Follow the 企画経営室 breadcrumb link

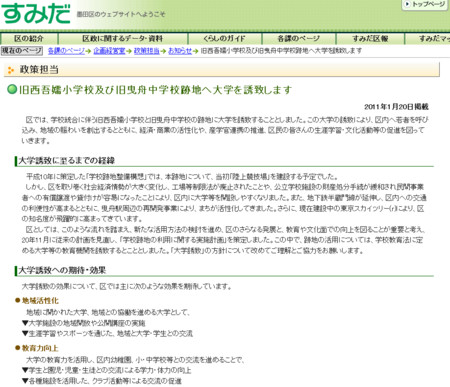tap(109, 51)
